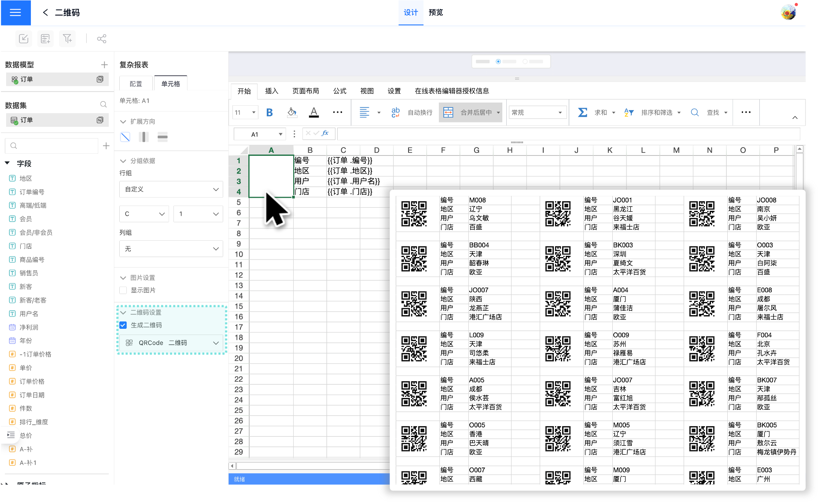Add a new field with plus icon
The height and width of the screenshot is (504, 821).
pos(106,146)
